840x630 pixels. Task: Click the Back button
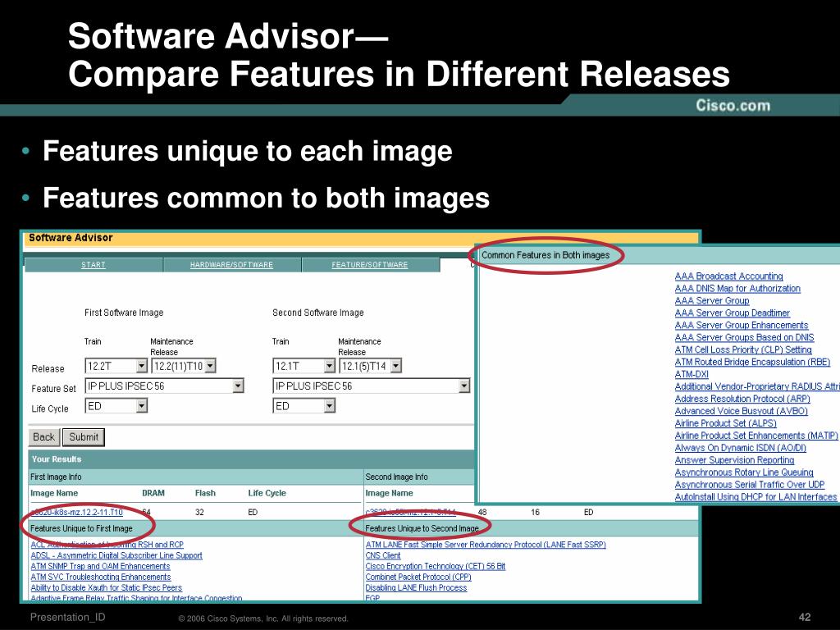click(44, 437)
